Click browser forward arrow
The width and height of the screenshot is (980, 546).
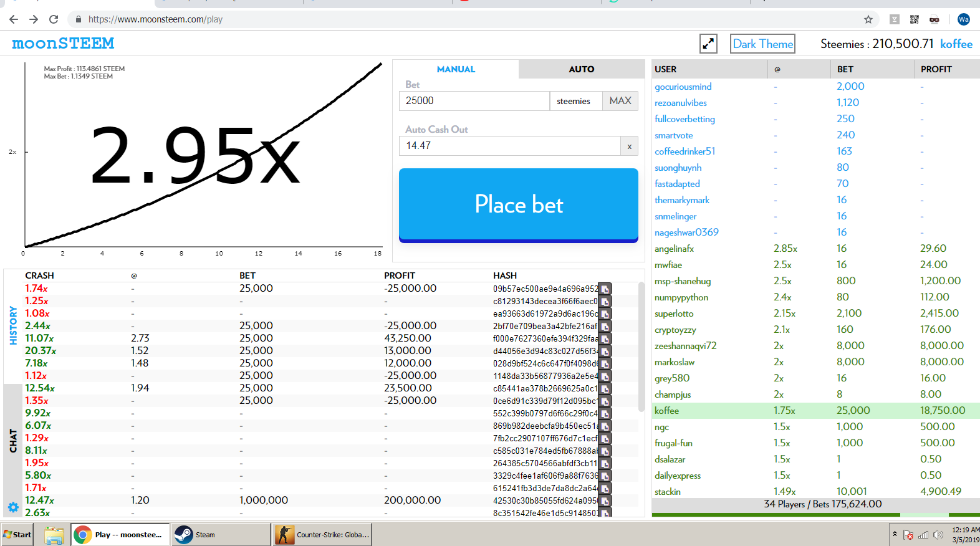pos(34,19)
